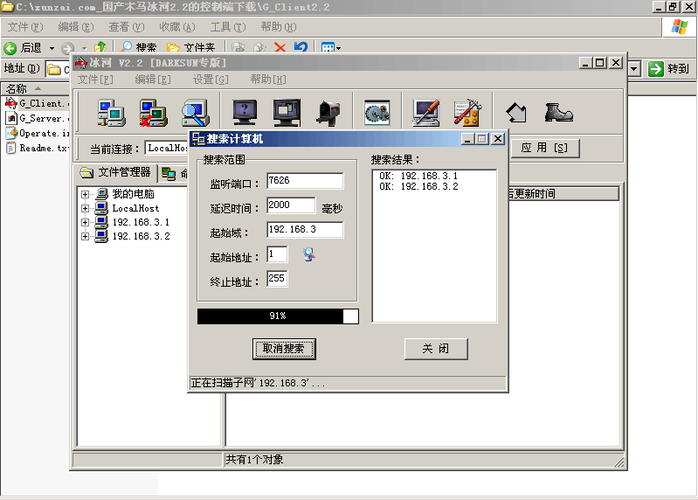Select G_Server file in Explorer
Screen dimensions: 698x500
click(x=37, y=118)
